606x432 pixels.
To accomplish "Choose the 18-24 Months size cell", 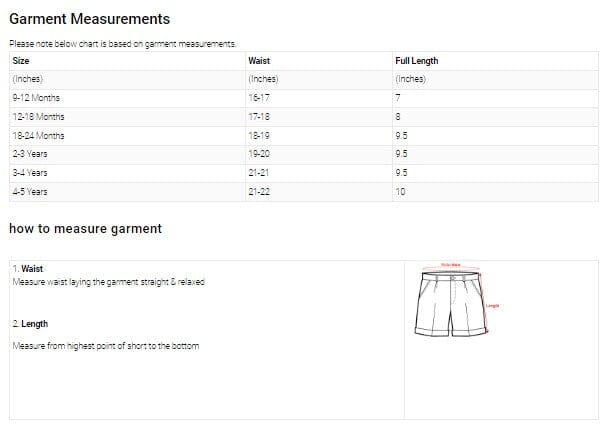I will pyautogui.click(x=38, y=135).
